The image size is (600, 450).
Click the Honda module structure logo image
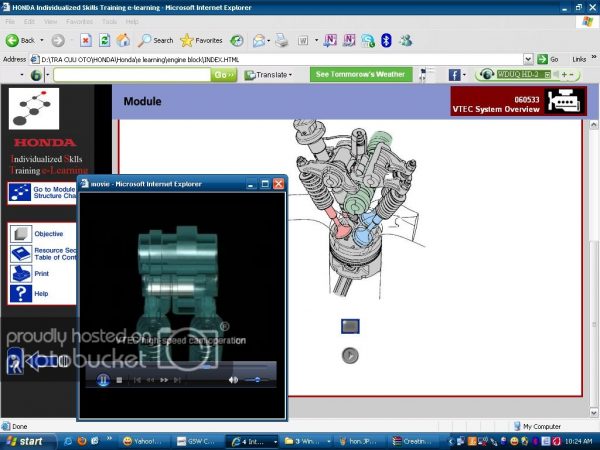point(34,109)
